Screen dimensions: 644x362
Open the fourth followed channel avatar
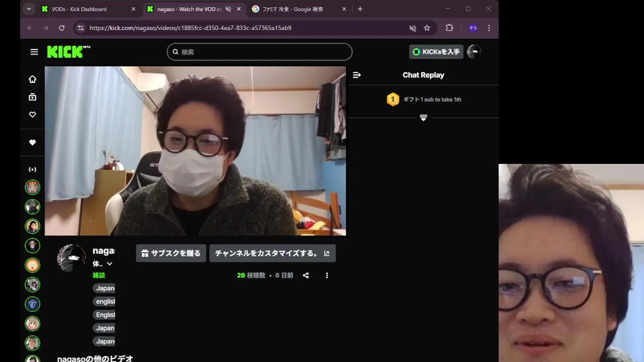pos(32,245)
